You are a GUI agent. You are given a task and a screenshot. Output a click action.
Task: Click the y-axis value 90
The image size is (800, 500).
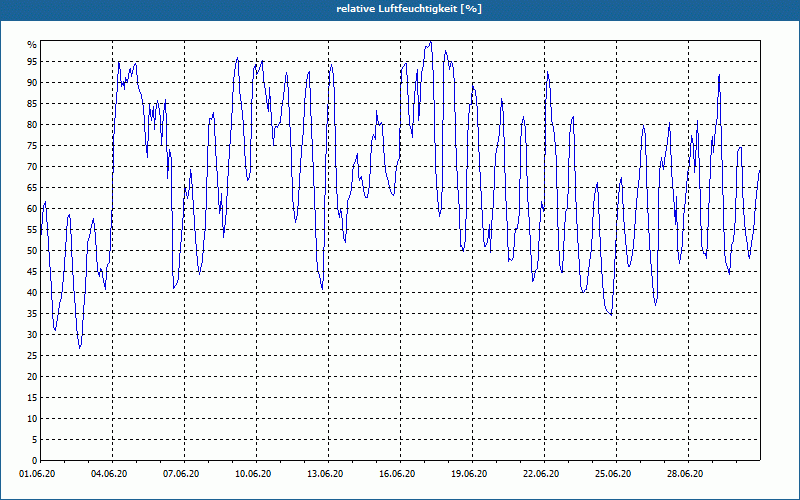32,83
